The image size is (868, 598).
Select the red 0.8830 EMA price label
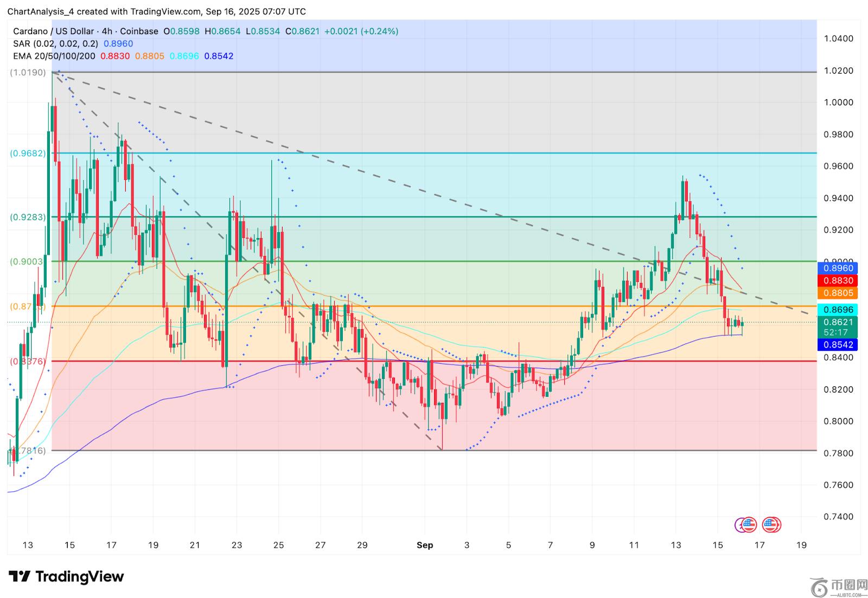point(839,281)
